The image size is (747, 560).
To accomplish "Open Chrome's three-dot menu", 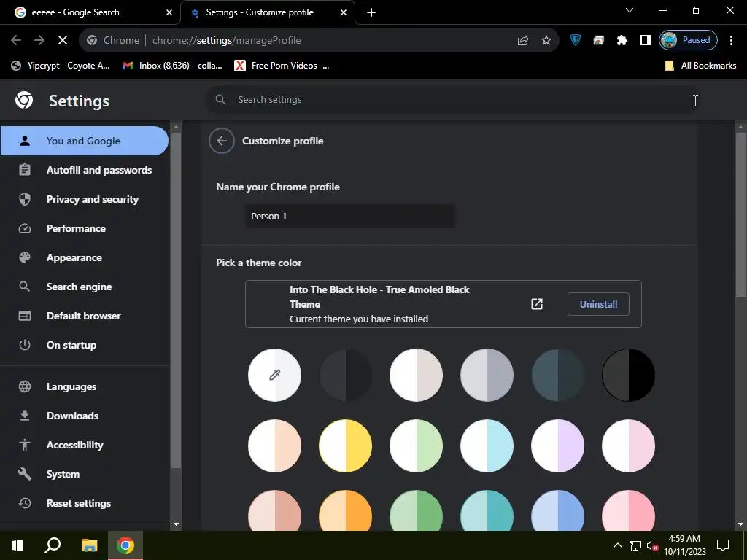I will [731, 41].
